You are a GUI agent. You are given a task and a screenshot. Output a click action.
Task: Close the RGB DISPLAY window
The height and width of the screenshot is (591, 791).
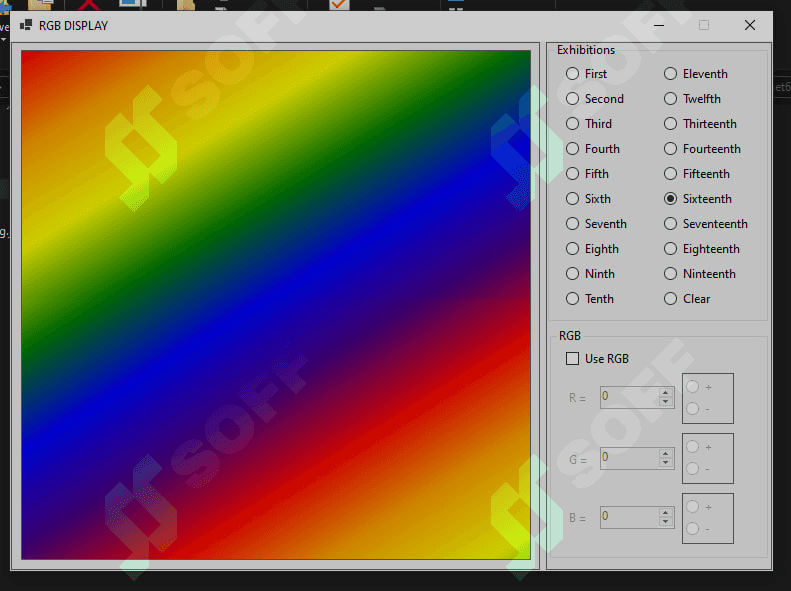750,25
